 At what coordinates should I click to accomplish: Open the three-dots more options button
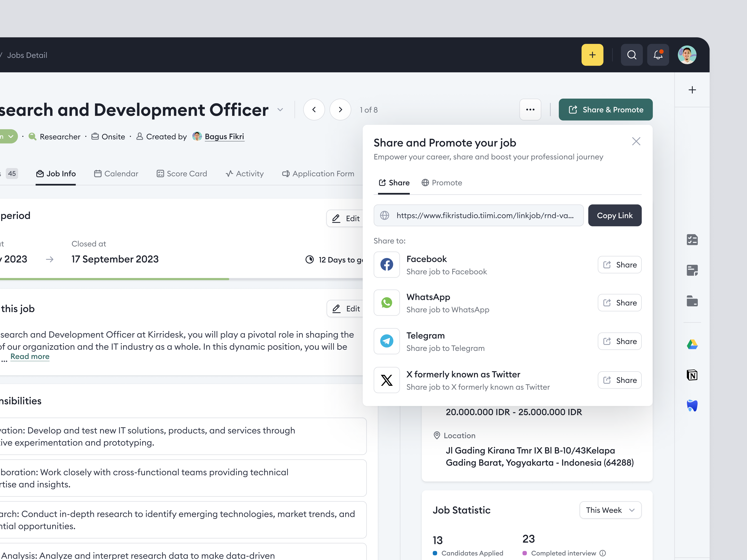point(530,109)
